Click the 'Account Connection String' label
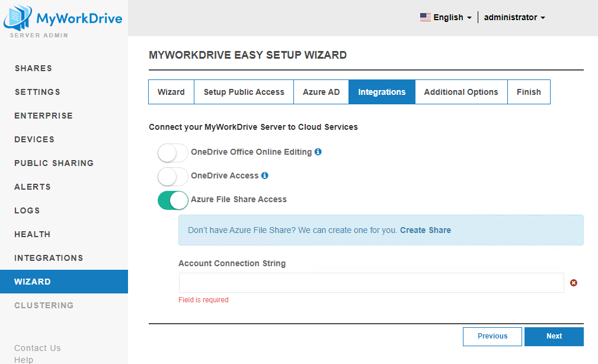Screen dimensions: 598x364 [x=232, y=263]
